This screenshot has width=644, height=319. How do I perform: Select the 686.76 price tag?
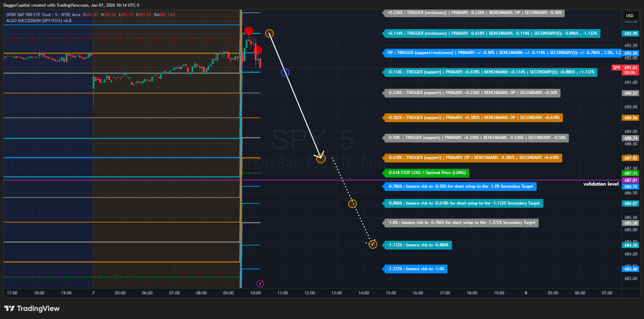[631, 186]
